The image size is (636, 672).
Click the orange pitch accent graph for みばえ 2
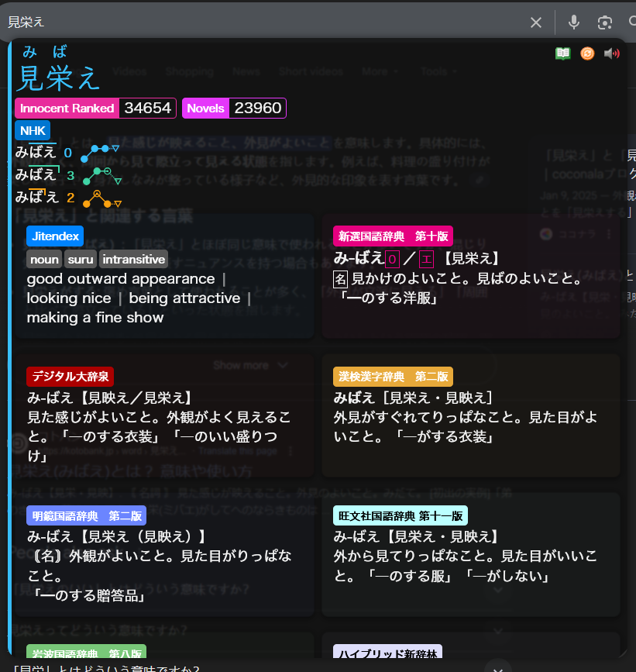[99, 200]
